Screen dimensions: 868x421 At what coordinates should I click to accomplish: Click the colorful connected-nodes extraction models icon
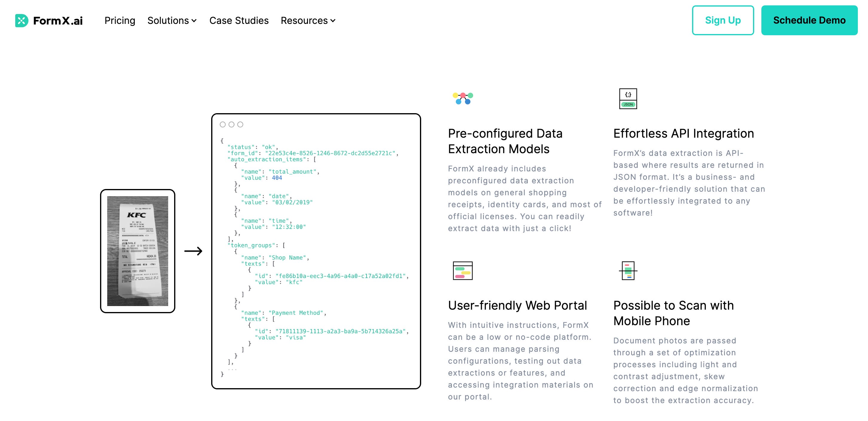pos(463,98)
